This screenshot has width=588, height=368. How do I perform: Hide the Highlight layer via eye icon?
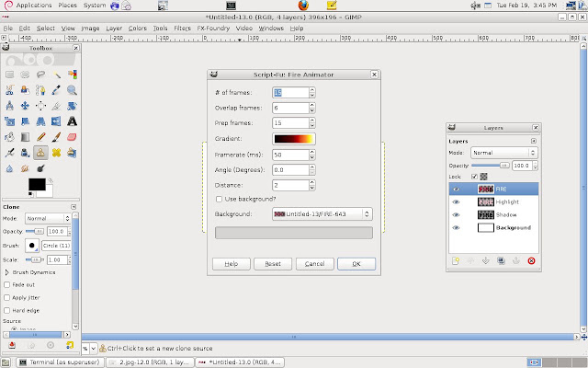(456, 202)
